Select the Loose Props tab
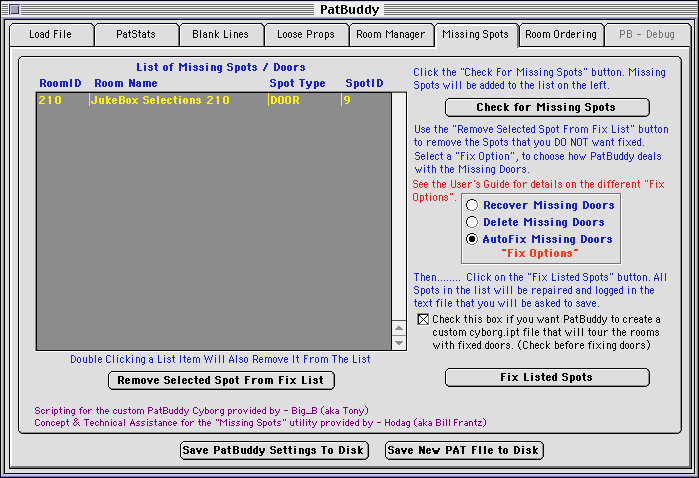 tap(306, 35)
